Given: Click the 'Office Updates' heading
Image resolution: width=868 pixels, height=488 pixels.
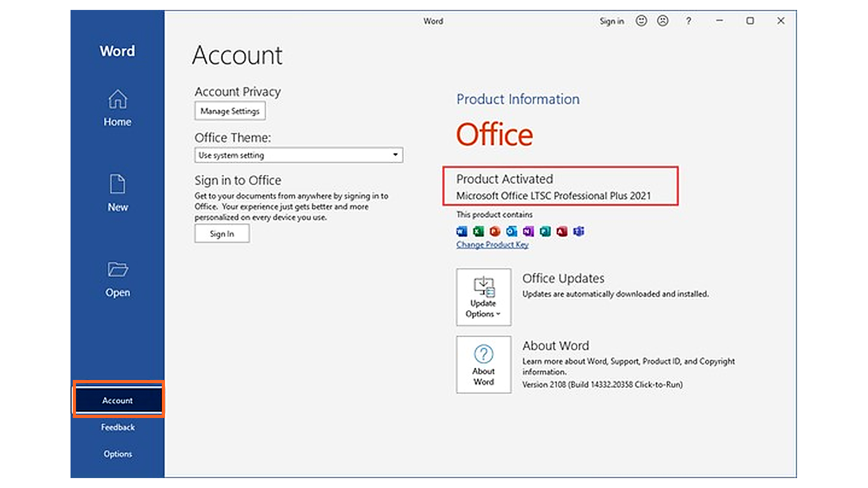Looking at the screenshot, I should point(563,278).
